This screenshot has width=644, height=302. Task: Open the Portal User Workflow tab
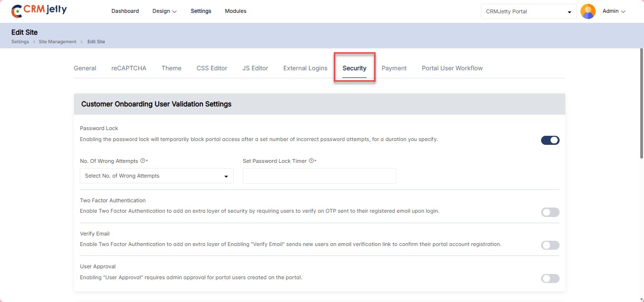pyautogui.click(x=452, y=68)
